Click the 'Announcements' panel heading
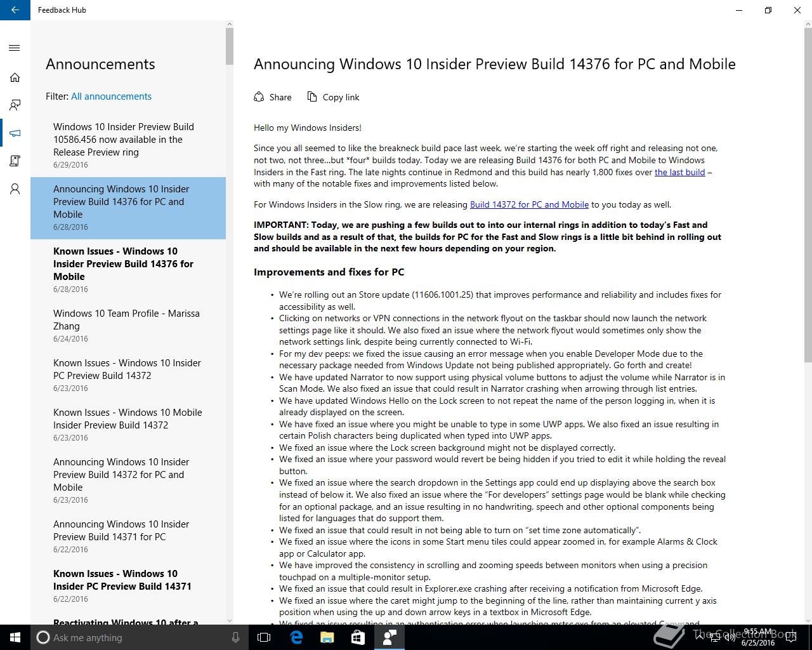The height and width of the screenshot is (650, 812). (x=100, y=64)
